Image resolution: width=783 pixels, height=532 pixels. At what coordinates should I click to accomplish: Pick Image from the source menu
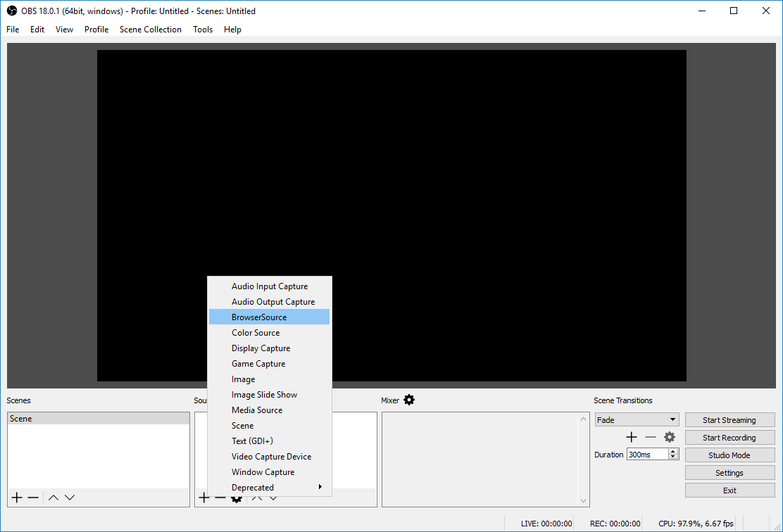269,379
